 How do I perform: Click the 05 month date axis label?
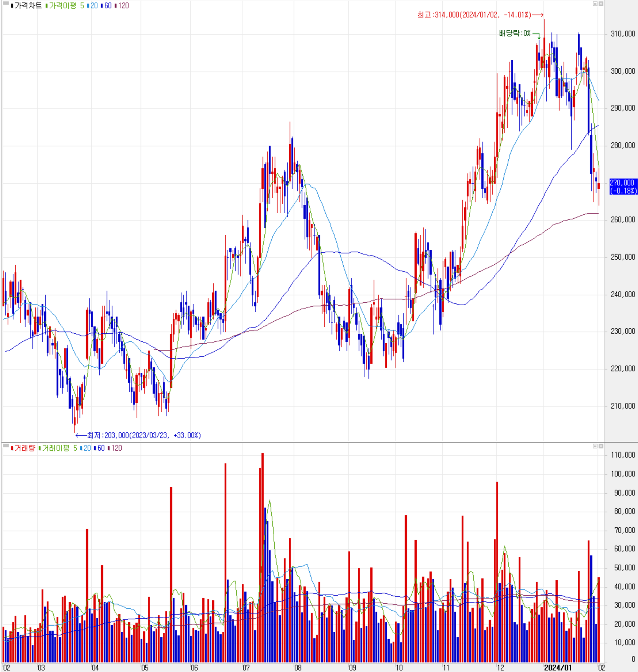145,668
